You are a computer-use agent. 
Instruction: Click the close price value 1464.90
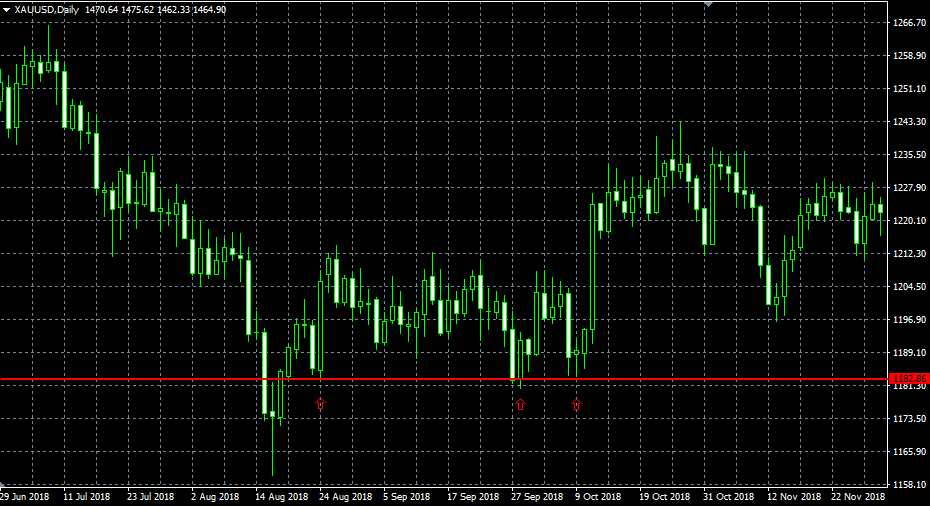(209, 10)
